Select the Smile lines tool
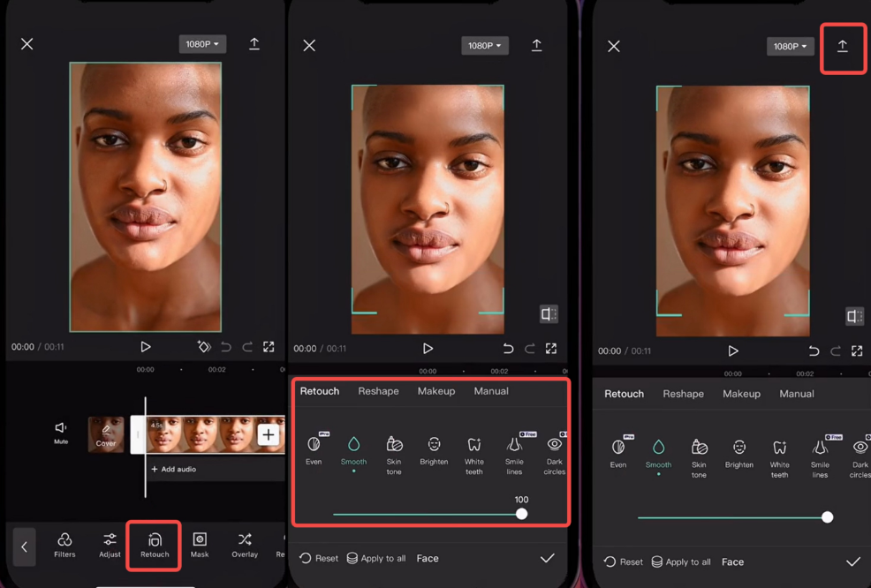Viewport: 871px width, 588px height. pos(514,455)
